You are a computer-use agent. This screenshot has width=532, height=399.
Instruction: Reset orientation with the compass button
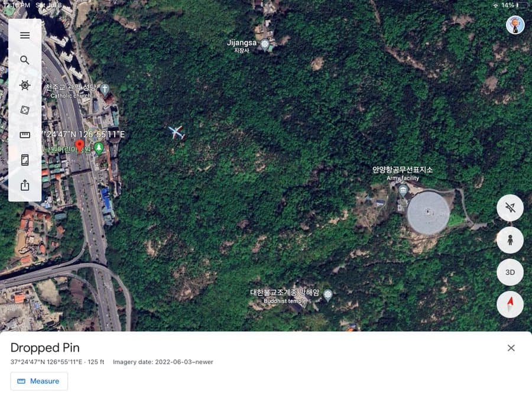[x=510, y=304]
